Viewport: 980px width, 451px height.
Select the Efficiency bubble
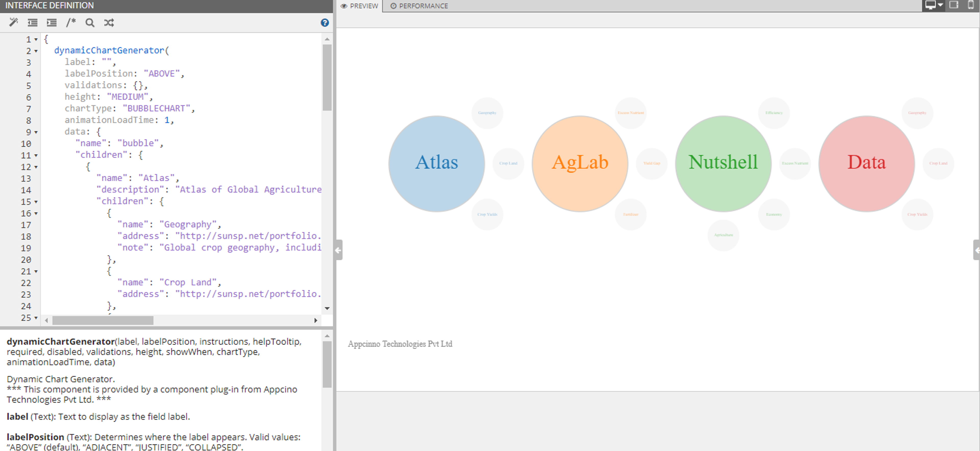coord(774,113)
